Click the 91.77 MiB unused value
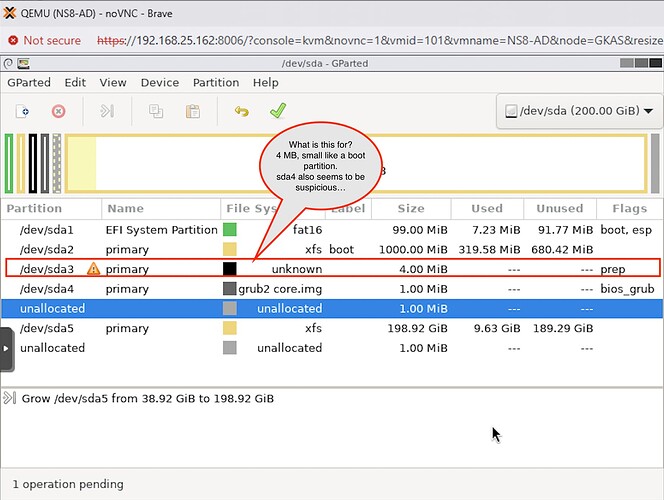This screenshot has width=664, height=500. click(565, 230)
